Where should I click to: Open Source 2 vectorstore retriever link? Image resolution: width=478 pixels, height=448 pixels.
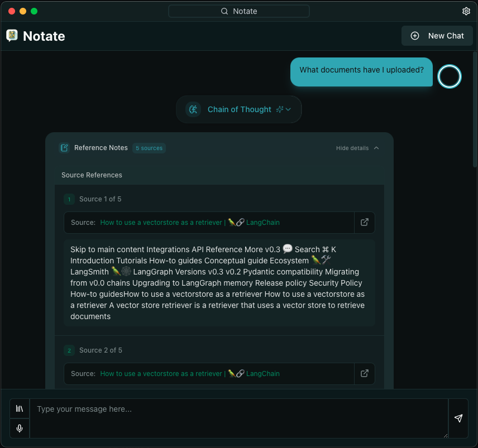click(190, 373)
